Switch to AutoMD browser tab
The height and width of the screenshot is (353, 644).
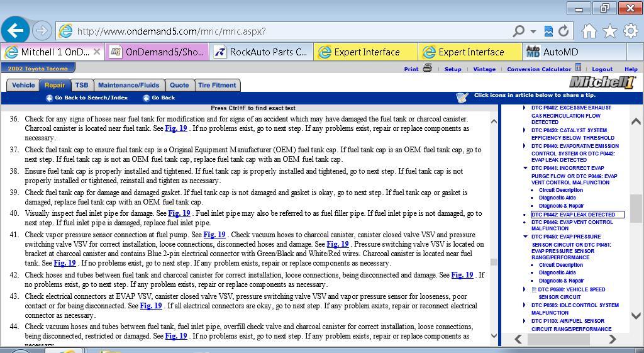[574, 52]
